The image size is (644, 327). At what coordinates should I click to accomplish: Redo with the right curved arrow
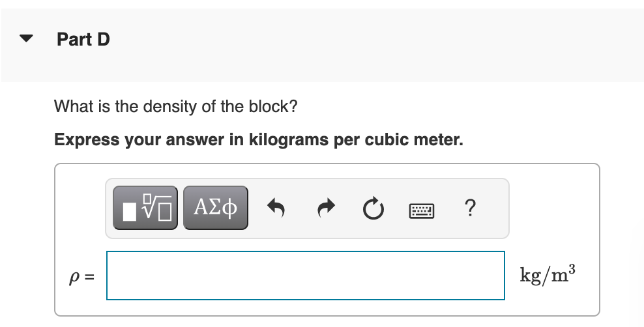(x=326, y=208)
